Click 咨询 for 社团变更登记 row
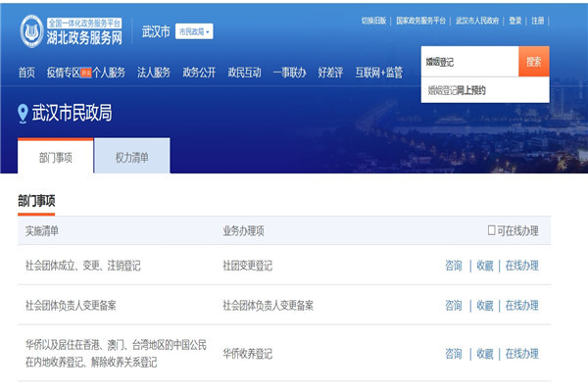Viewport: 588px width, 392px height. click(454, 266)
